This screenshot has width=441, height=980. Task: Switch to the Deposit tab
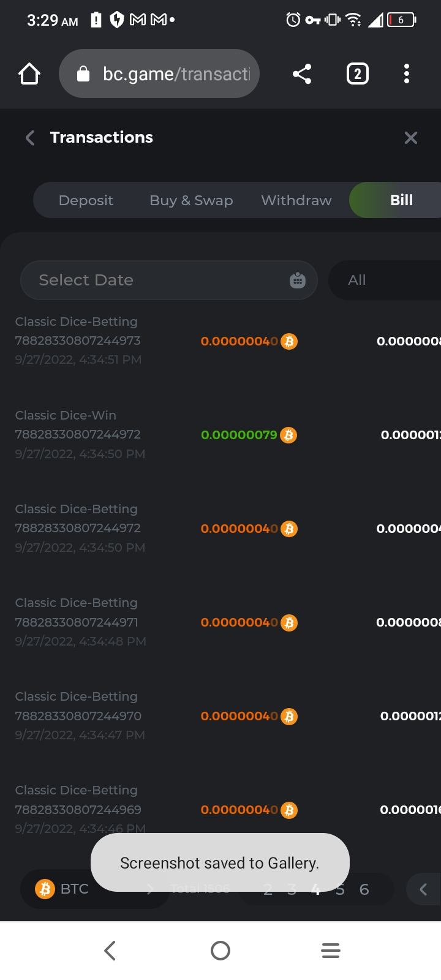click(x=86, y=200)
